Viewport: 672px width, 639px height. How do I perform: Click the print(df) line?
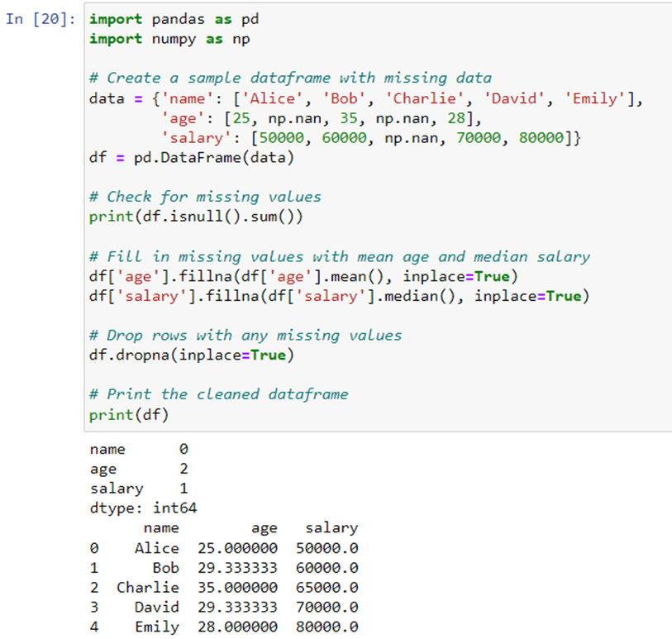[129, 415]
